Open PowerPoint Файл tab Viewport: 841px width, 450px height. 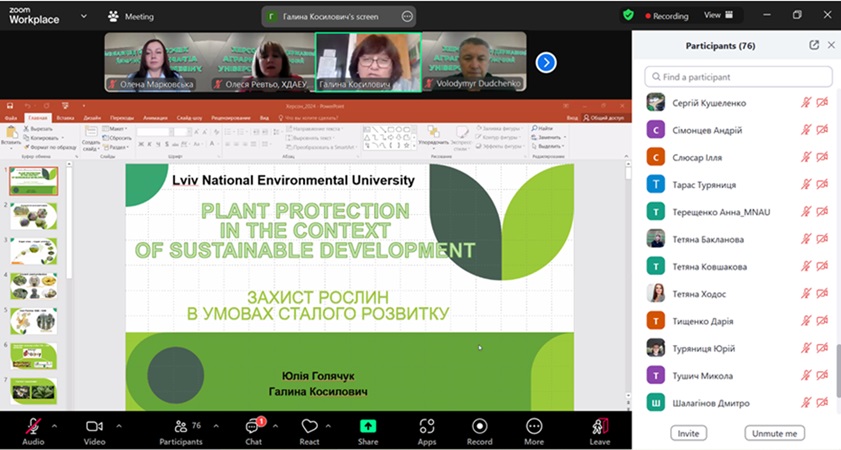(x=11, y=117)
